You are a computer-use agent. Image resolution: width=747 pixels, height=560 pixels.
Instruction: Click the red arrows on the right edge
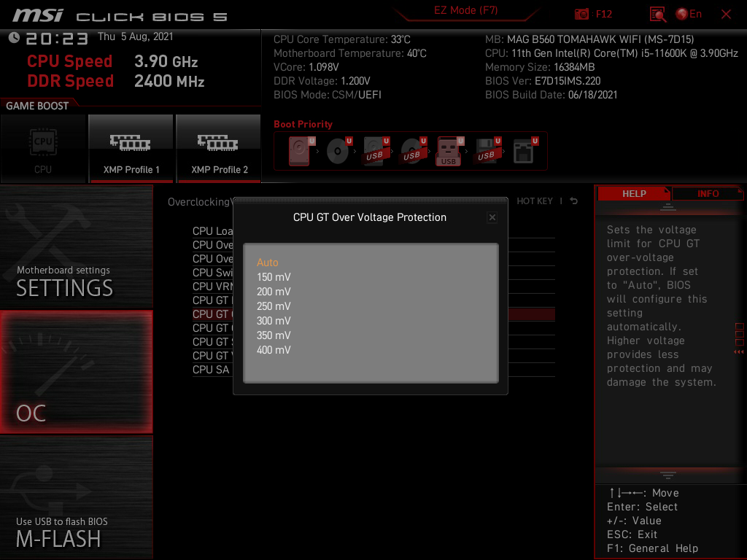pos(738,352)
